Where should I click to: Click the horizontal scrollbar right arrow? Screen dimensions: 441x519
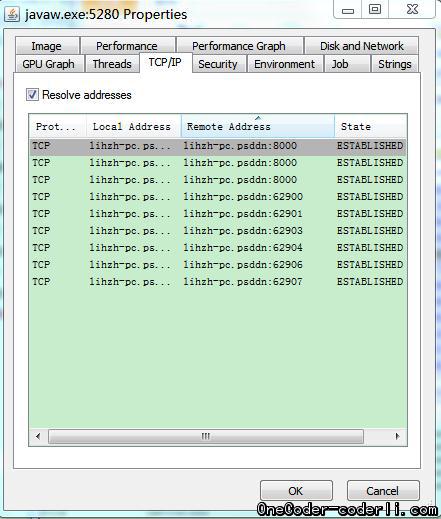pyautogui.click(x=397, y=436)
